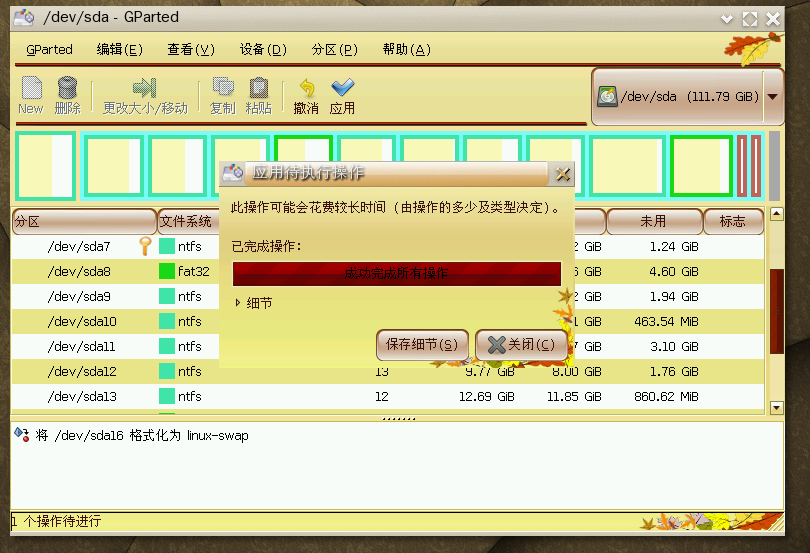Select /dev/sda11 row

[x=387, y=346]
